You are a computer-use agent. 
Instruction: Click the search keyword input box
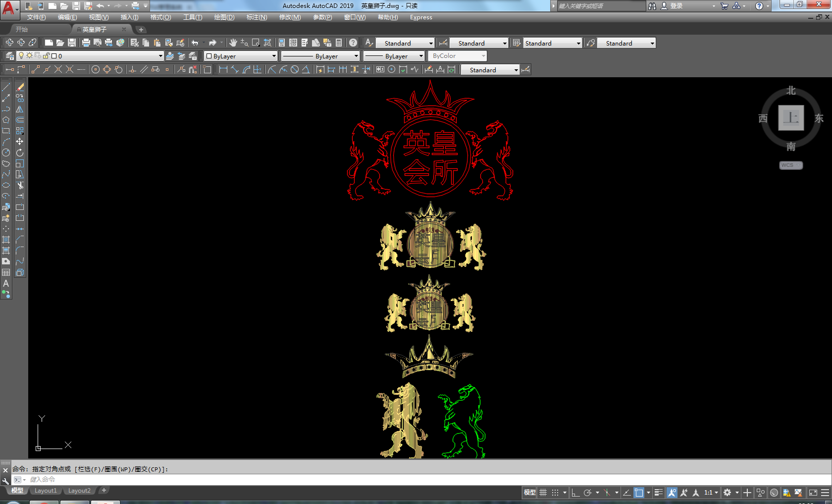point(601,6)
